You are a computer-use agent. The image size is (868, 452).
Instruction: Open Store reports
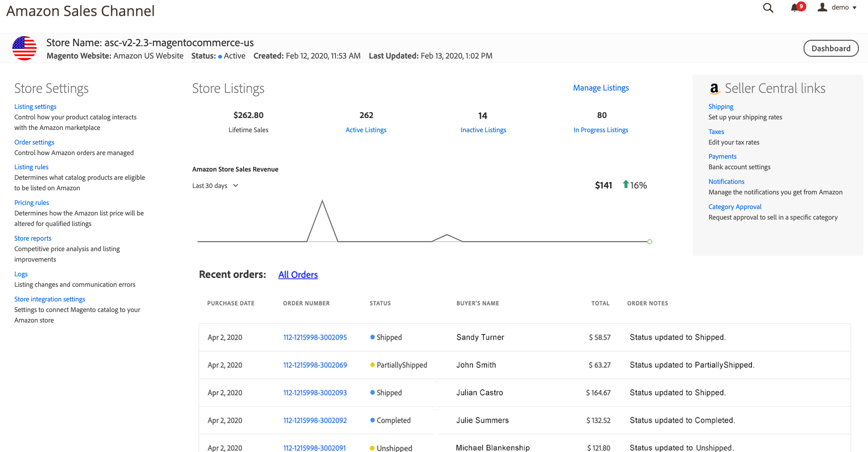click(x=33, y=238)
